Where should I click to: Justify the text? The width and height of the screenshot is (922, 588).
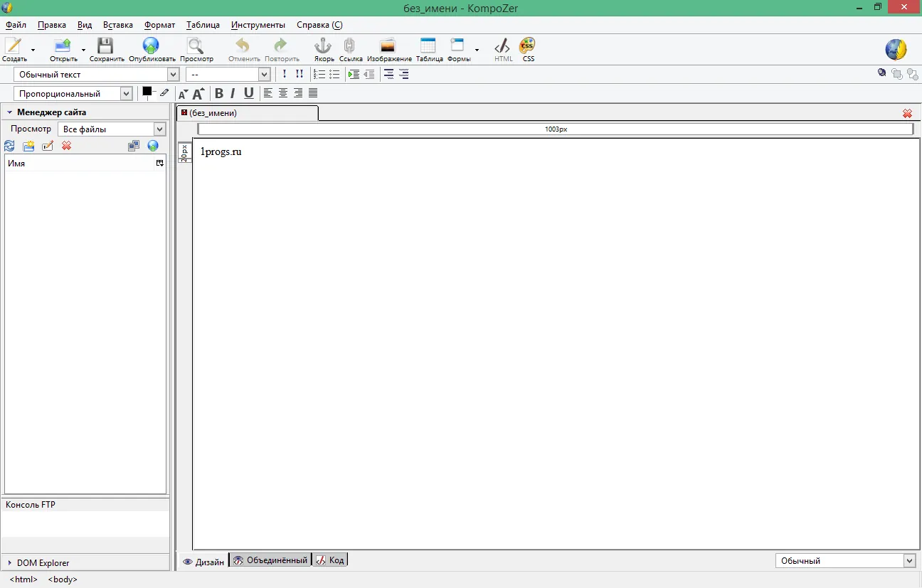point(313,93)
